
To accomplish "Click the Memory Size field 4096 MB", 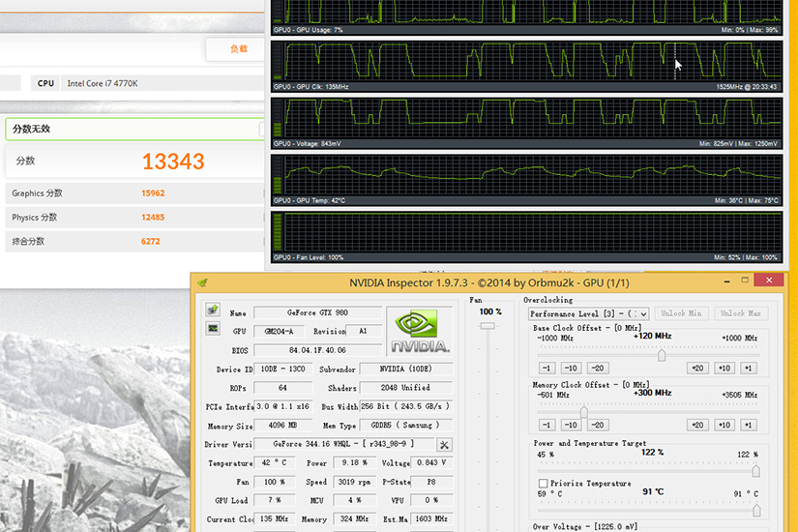I will pyautogui.click(x=282, y=425).
